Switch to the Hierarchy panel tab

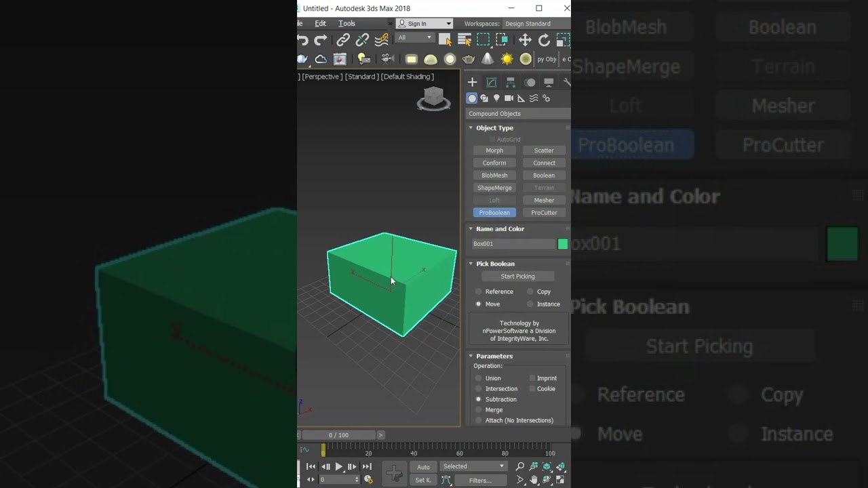coord(511,82)
